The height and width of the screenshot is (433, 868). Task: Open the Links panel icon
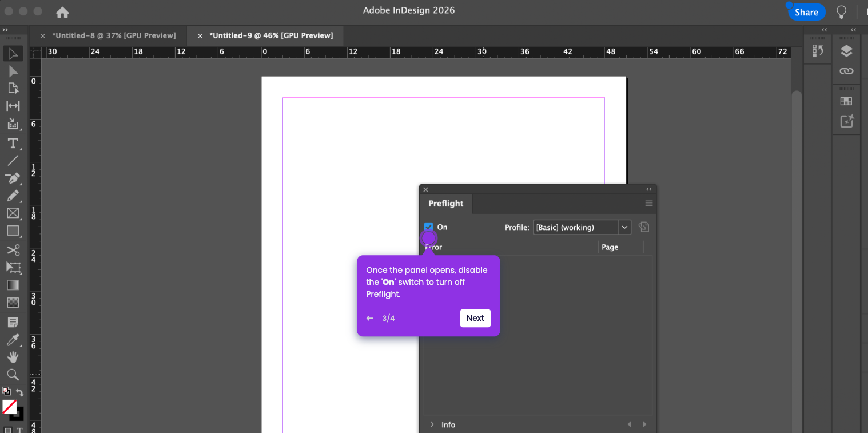tap(846, 71)
